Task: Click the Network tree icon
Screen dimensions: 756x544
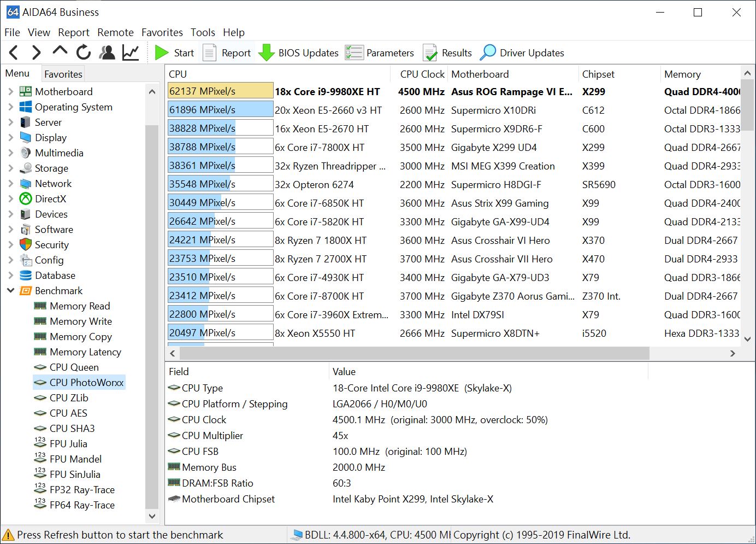Action: 26,183
